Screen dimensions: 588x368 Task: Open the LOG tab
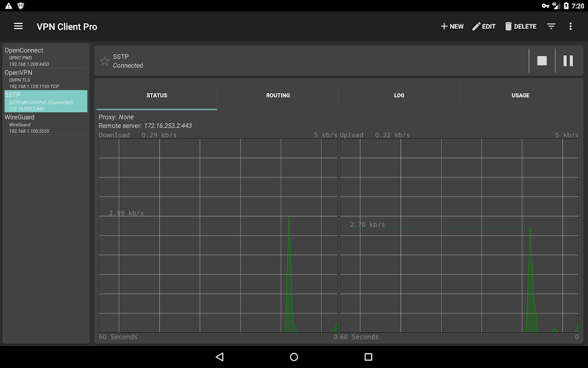pos(399,95)
